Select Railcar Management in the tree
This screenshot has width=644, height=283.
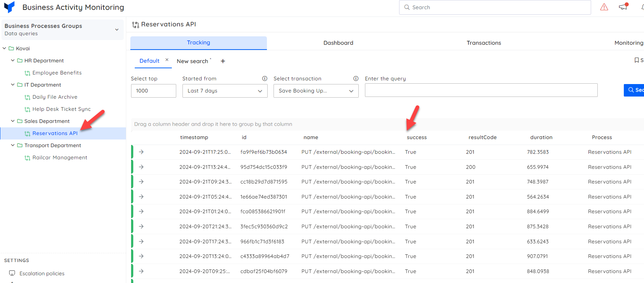(60, 157)
